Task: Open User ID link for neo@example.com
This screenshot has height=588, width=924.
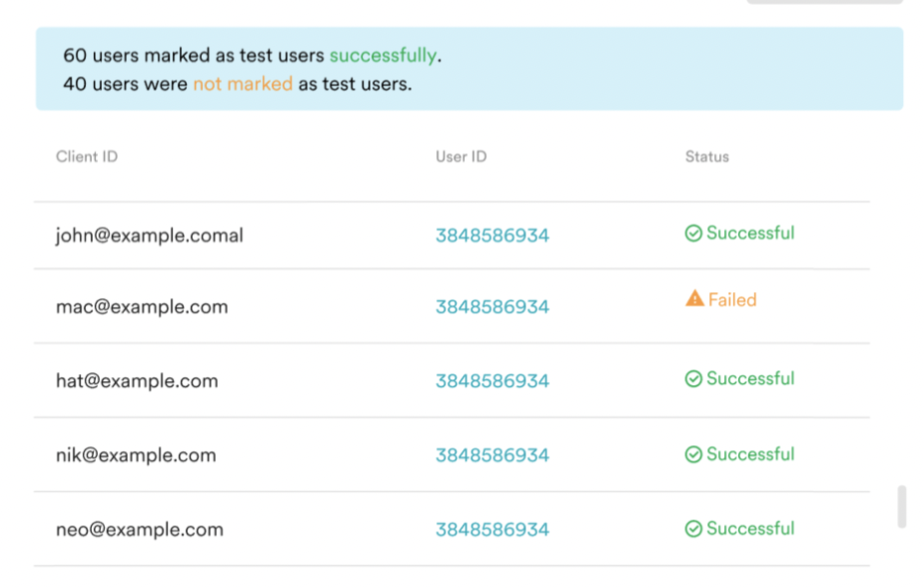Action: (492, 530)
